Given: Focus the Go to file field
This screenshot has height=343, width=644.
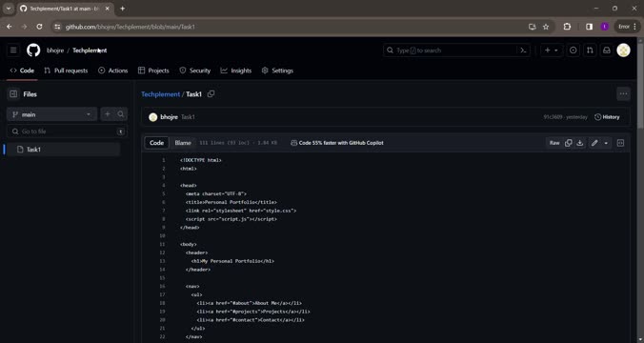Looking at the screenshot, I should click(x=67, y=131).
